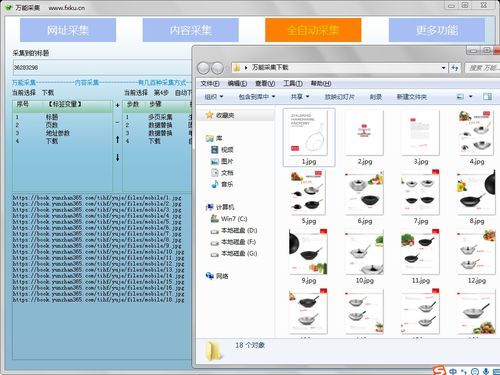Screen dimensions: 500x375
Task: Click the plus button beside label list
Action: 117,105
